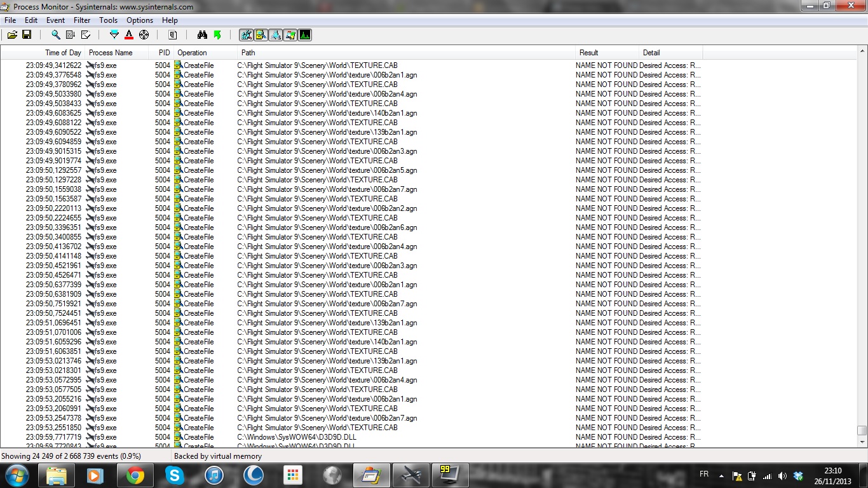Toggle Show Network Activity button
This screenshot has width=868, height=488.
click(x=275, y=35)
